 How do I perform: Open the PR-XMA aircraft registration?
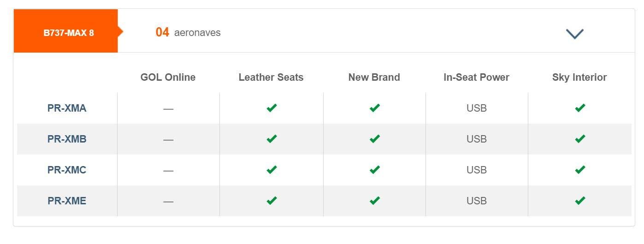[67, 108]
